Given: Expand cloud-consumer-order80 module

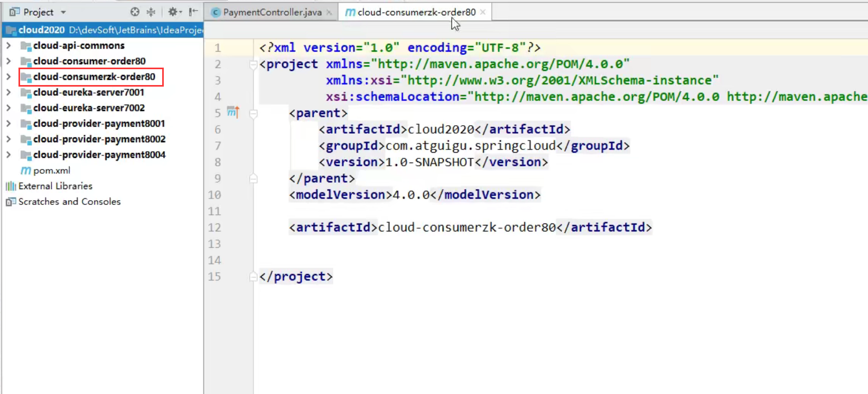Looking at the screenshot, I should tap(8, 61).
